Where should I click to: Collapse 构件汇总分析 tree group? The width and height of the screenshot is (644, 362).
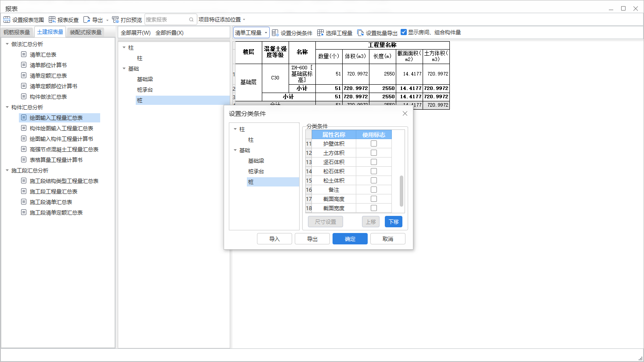tap(7, 107)
